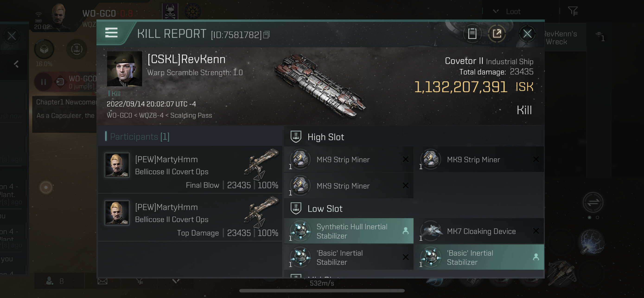This screenshot has width=644, height=298.
Task: Open RevKenn's character portrait
Action: click(x=124, y=69)
